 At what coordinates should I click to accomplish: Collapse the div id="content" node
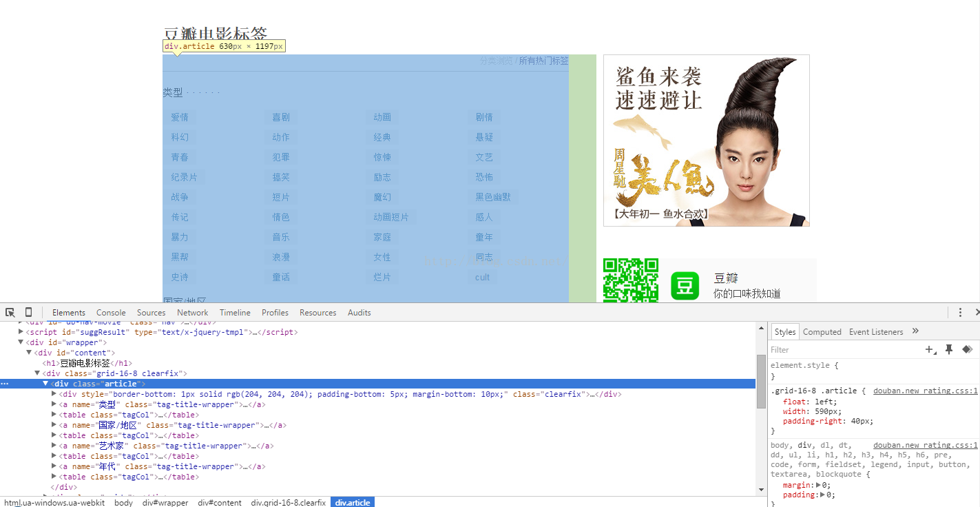[x=29, y=353]
